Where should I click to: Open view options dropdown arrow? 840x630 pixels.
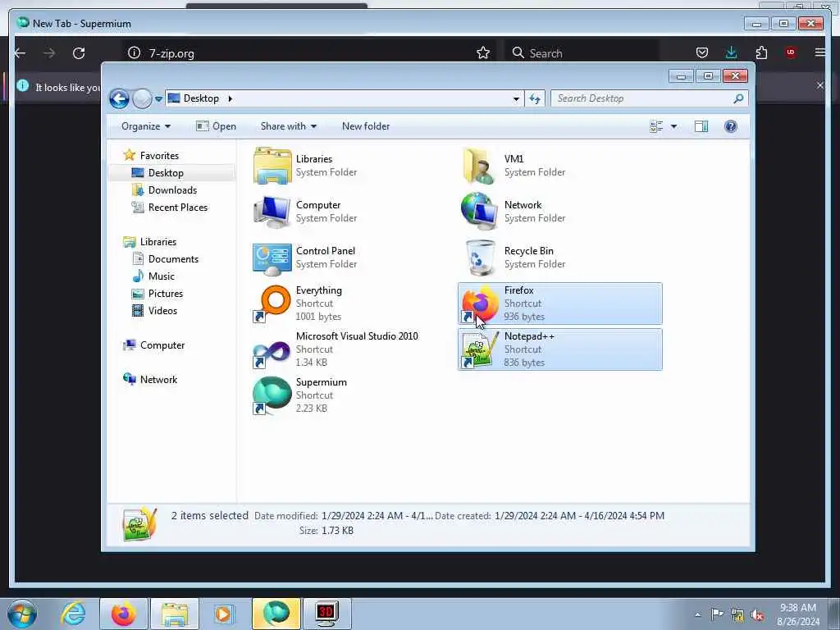coord(674,126)
